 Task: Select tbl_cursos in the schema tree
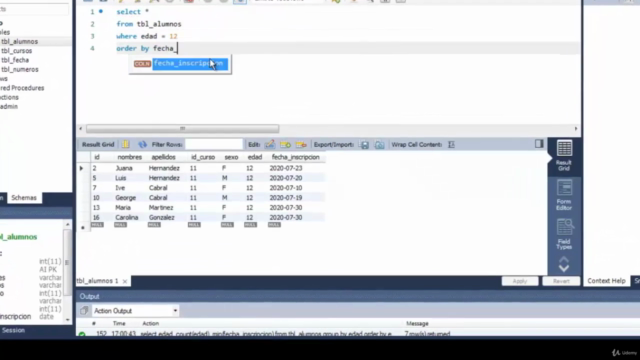point(16,51)
